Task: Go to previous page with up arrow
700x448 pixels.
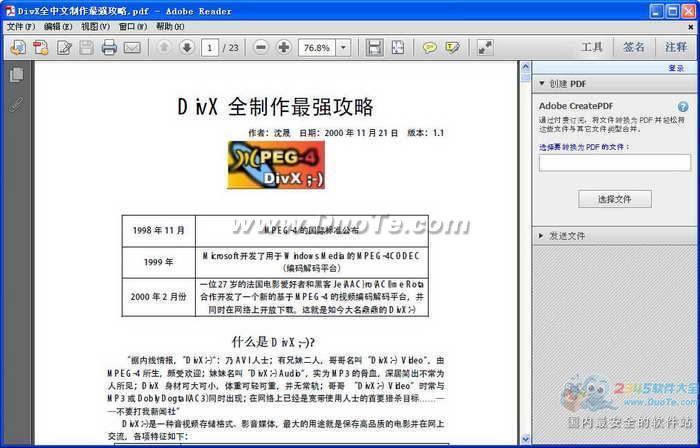Action: click(x=164, y=47)
